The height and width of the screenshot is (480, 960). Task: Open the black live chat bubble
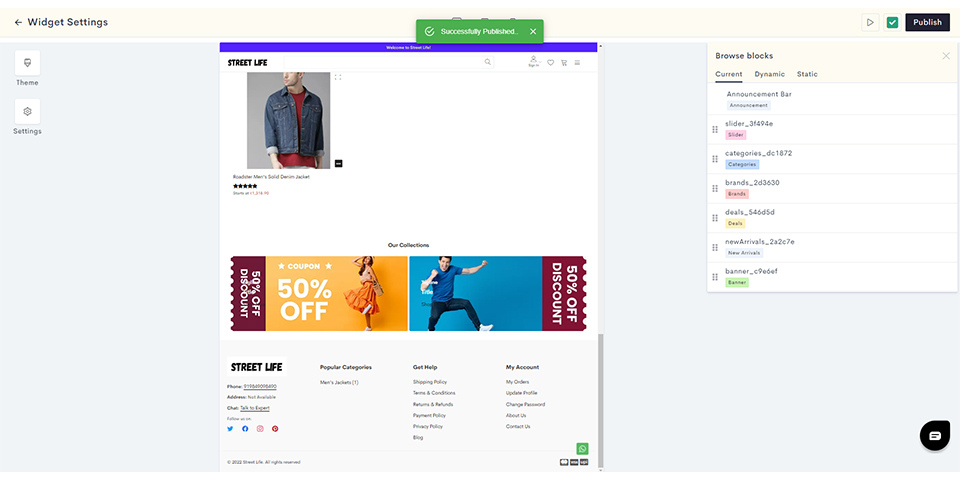935,436
